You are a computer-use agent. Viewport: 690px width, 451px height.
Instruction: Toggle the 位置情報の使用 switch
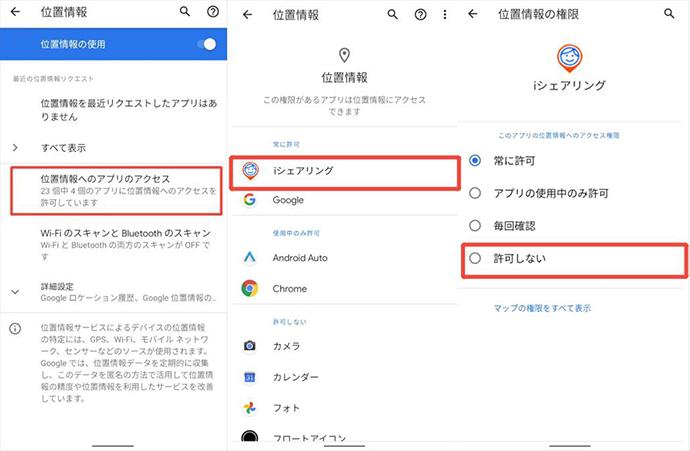coord(206,44)
